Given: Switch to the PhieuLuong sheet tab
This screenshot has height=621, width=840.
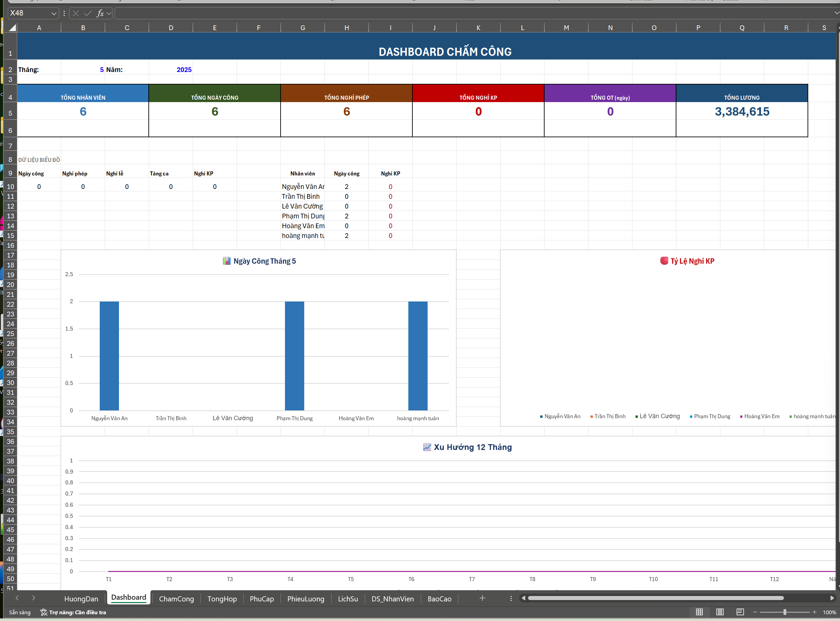Looking at the screenshot, I should point(306,599).
